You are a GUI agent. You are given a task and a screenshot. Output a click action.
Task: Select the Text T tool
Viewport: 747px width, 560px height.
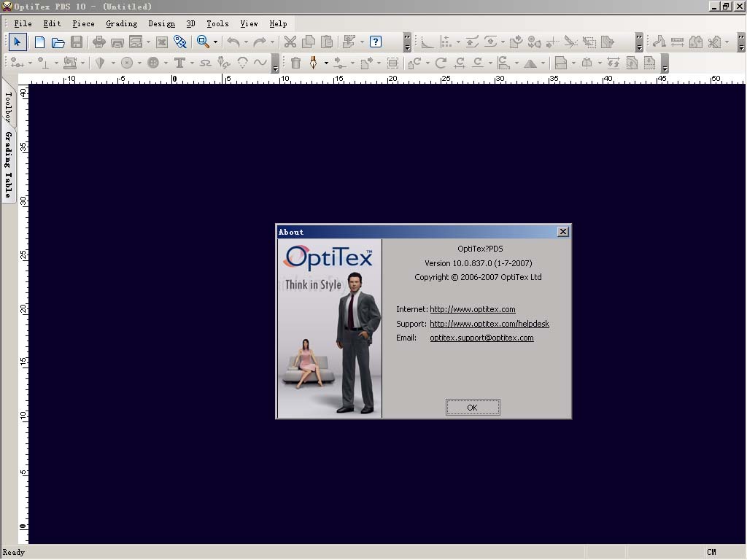[x=179, y=63]
